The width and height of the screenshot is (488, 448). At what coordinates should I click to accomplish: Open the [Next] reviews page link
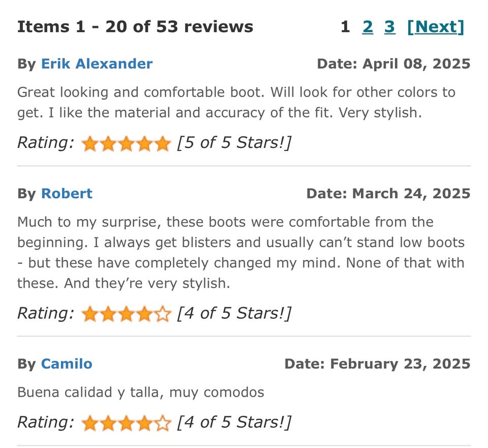click(436, 26)
